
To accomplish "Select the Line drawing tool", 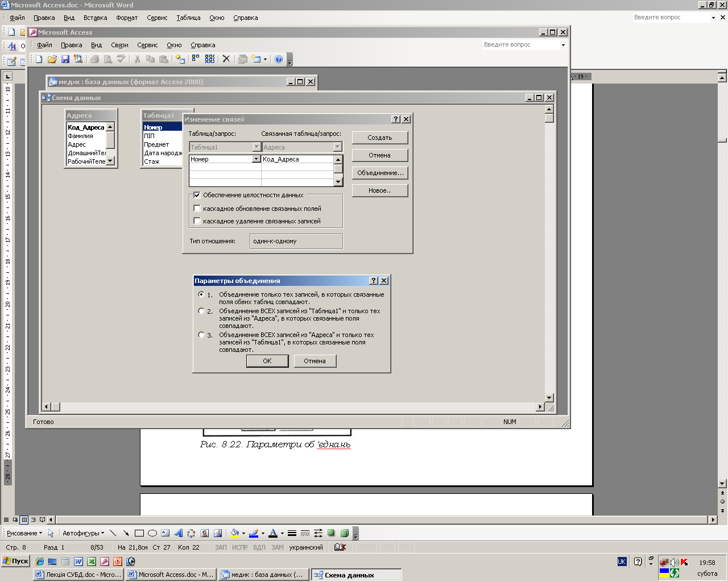I will (113, 533).
